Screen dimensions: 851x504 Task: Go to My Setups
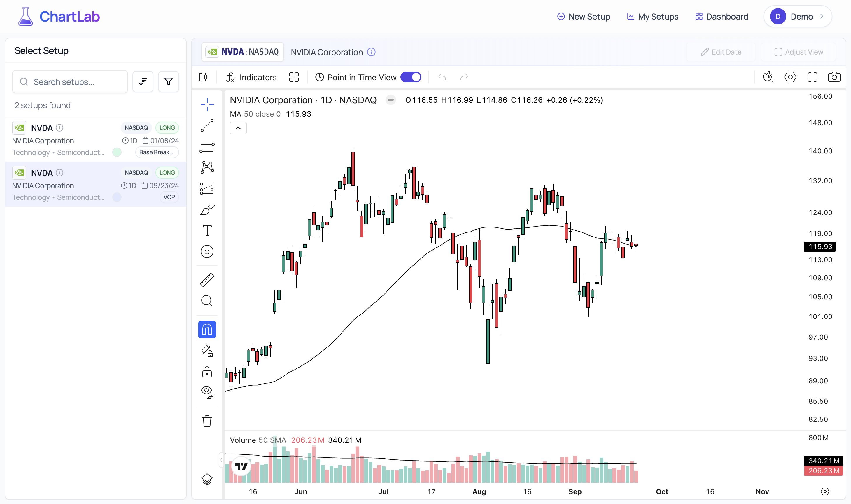coord(652,17)
